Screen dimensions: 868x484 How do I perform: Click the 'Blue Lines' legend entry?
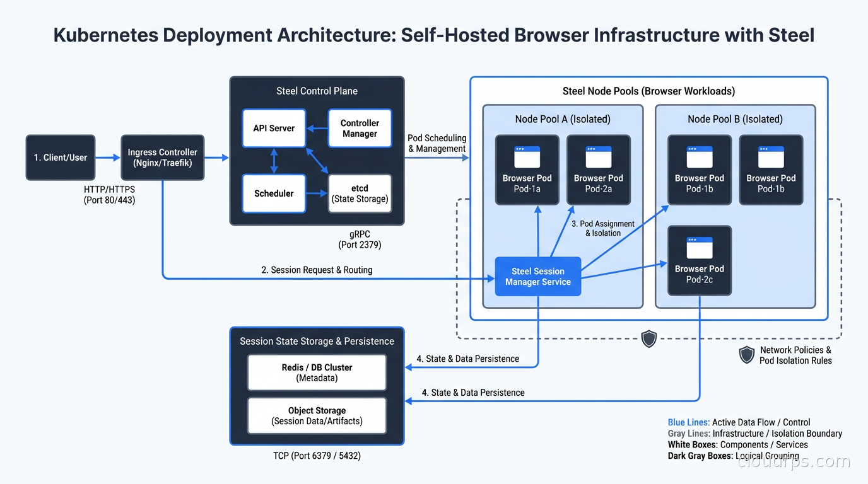[x=739, y=422]
